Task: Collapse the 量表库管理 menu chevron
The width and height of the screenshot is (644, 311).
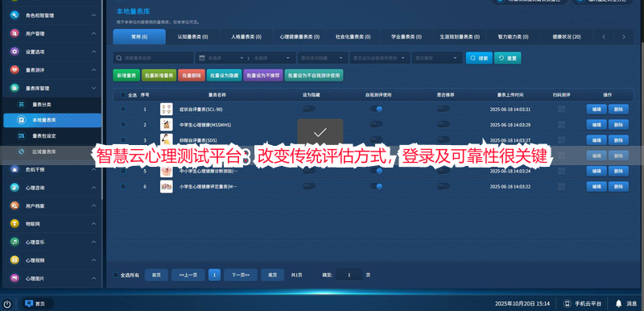Action: coord(93,88)
